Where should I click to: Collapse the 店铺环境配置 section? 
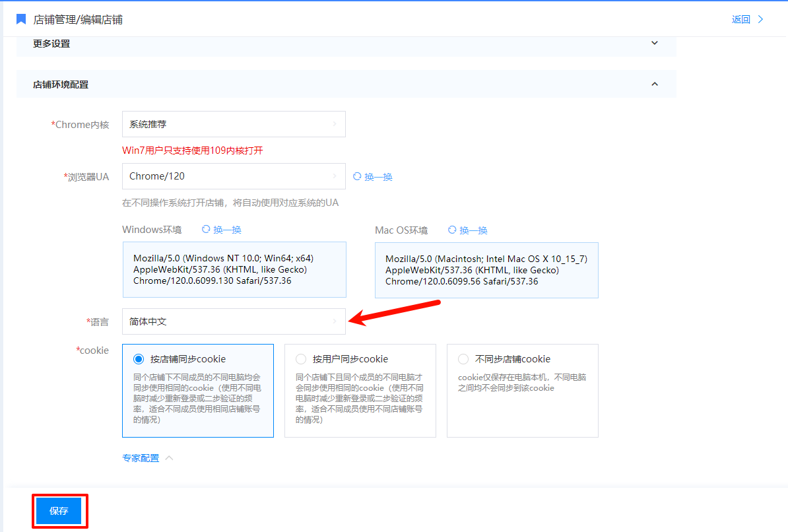tap(655, 84)
